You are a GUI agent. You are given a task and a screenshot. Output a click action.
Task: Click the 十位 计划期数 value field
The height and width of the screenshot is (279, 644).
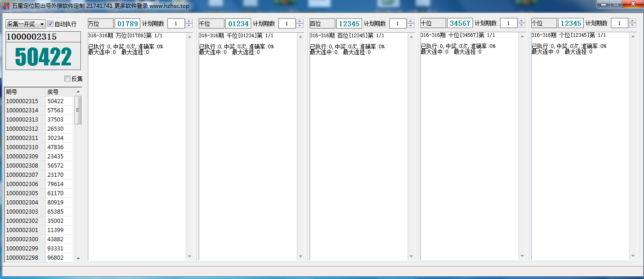point(509,23)
